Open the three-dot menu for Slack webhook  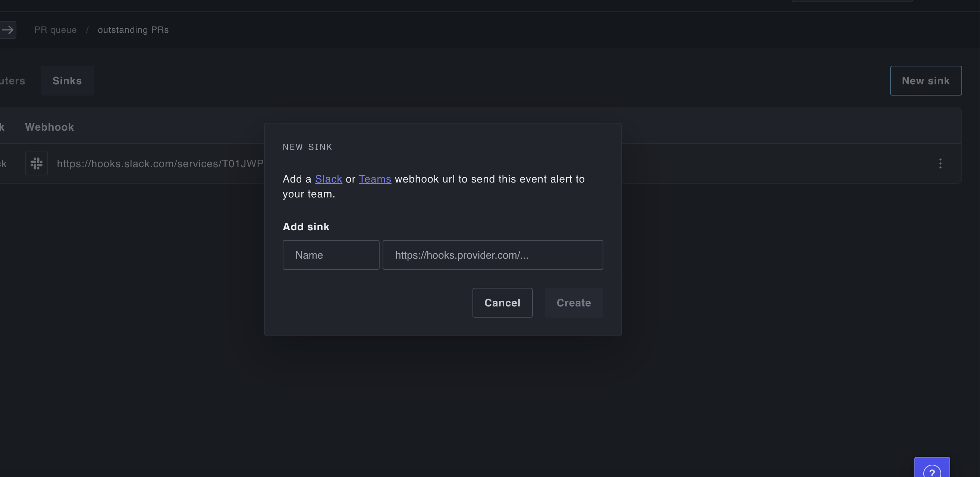(x=940, y=164)
